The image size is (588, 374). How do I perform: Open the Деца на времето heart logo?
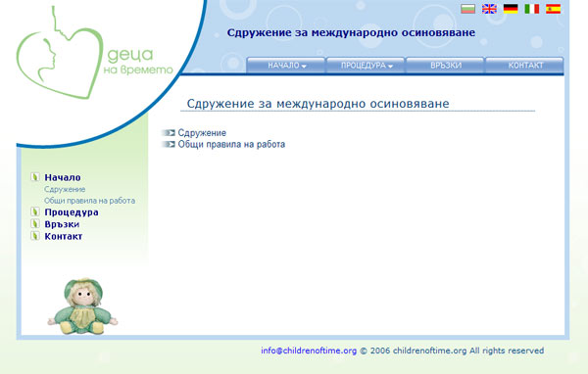click(x=94, y=55)
